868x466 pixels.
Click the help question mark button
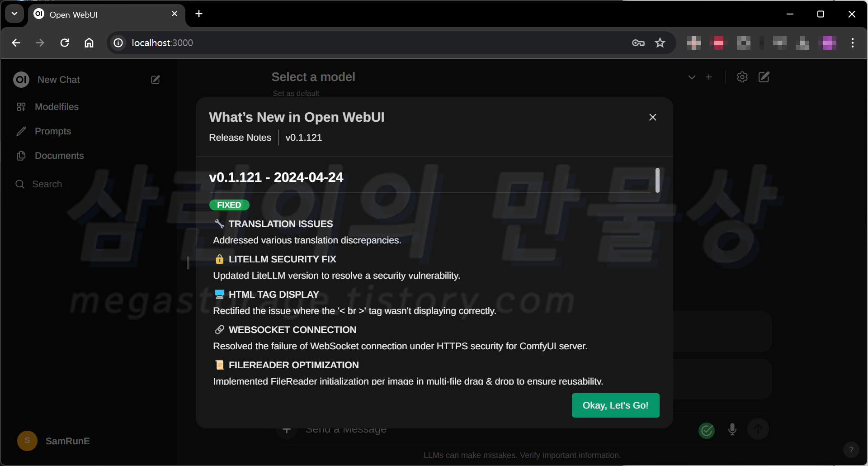pos(851,450)
